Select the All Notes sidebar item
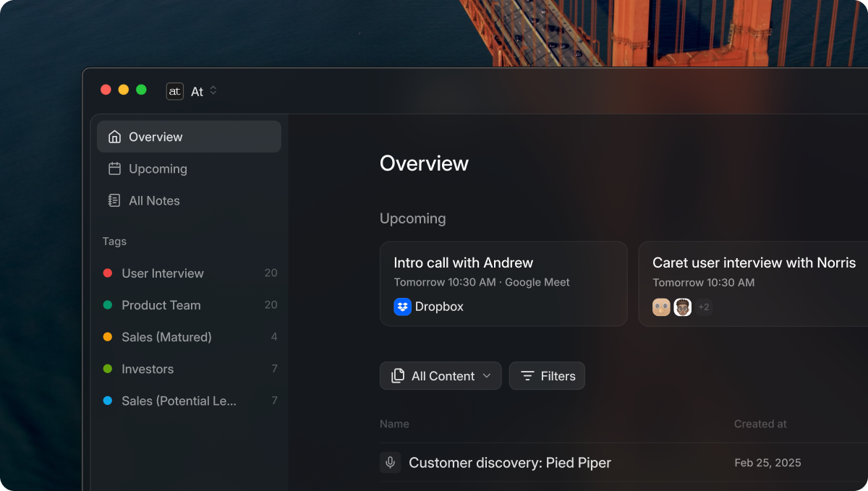Viewport: 868px width, 491px height. [153, 200]
